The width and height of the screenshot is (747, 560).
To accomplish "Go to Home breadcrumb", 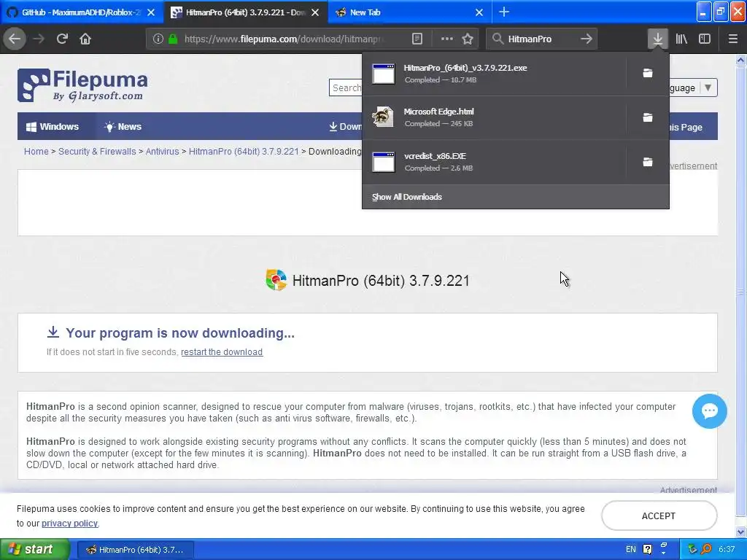I will (x=36, y=152).
